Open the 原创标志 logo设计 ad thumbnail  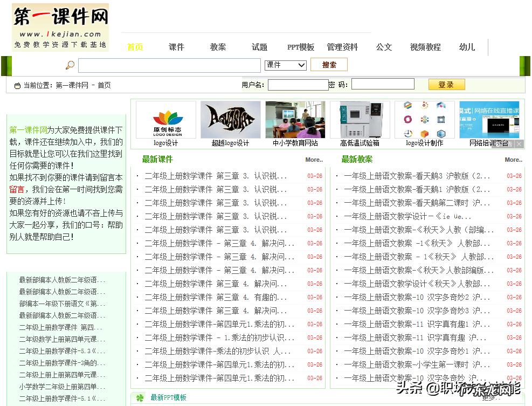click(x=166, y=120)
